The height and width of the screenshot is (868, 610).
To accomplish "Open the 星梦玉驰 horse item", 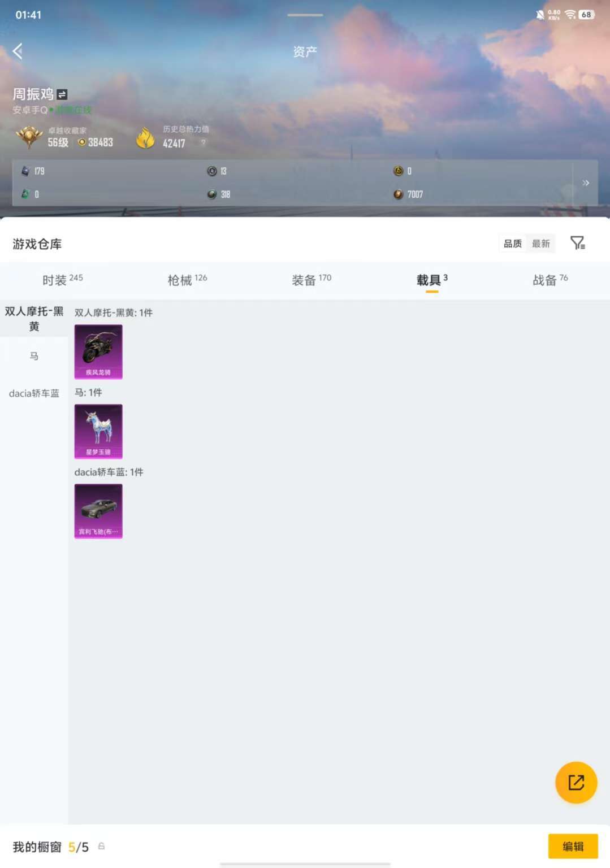I will (98, 431).
